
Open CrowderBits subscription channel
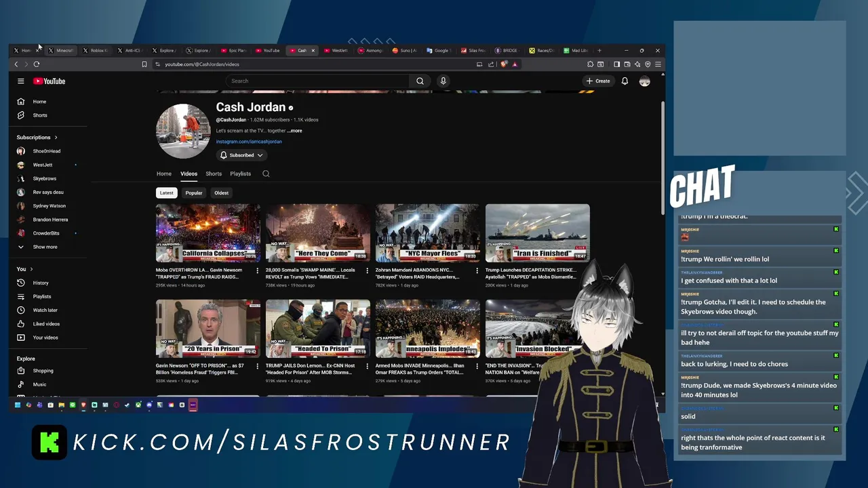tap(47, 233)
